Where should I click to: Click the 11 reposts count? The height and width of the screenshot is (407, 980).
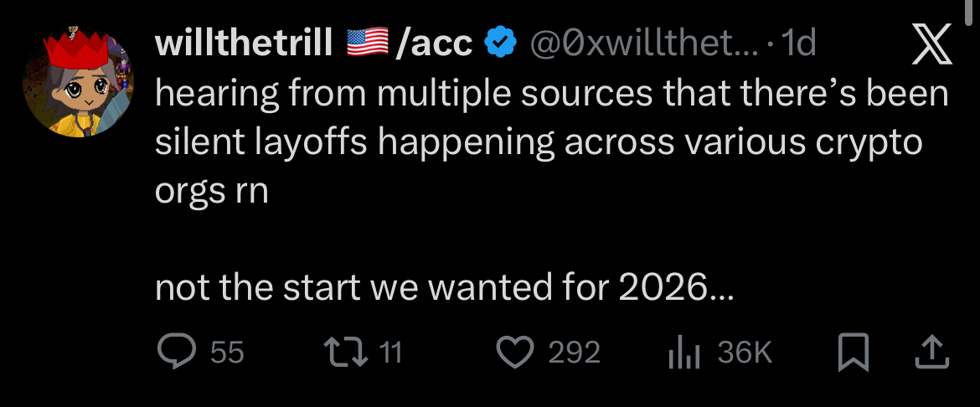pos(392,353)
